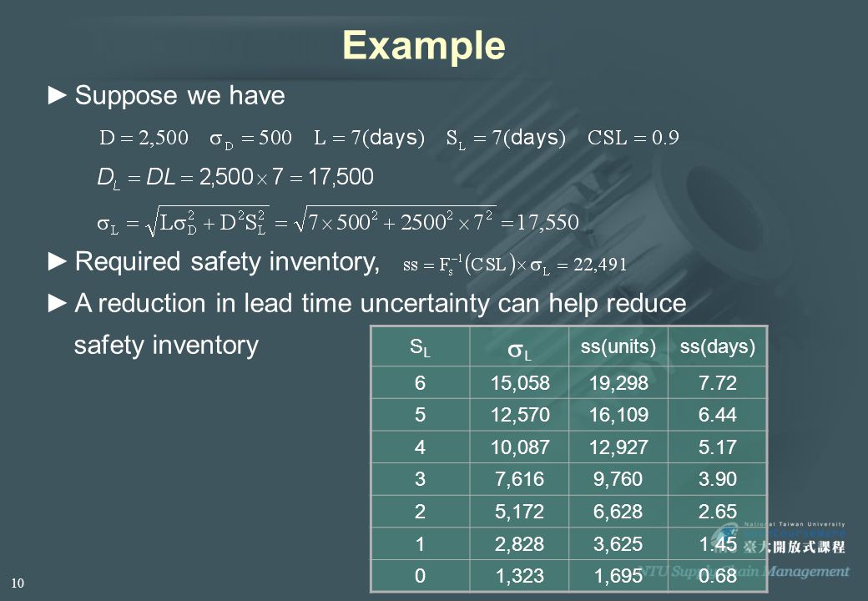Screen dimensions: 868x601
Task: Click the sigma L equals 17,550 formula
Action: [x=338, y=221]
